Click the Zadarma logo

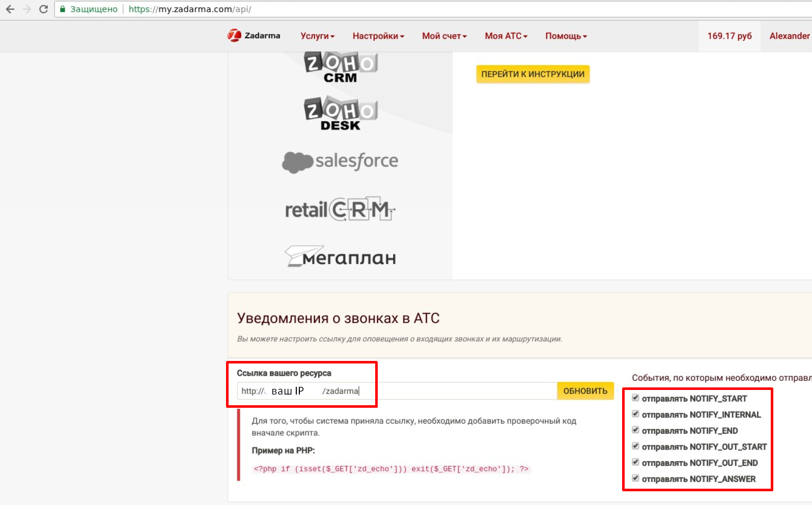click(x=254, y=36)
